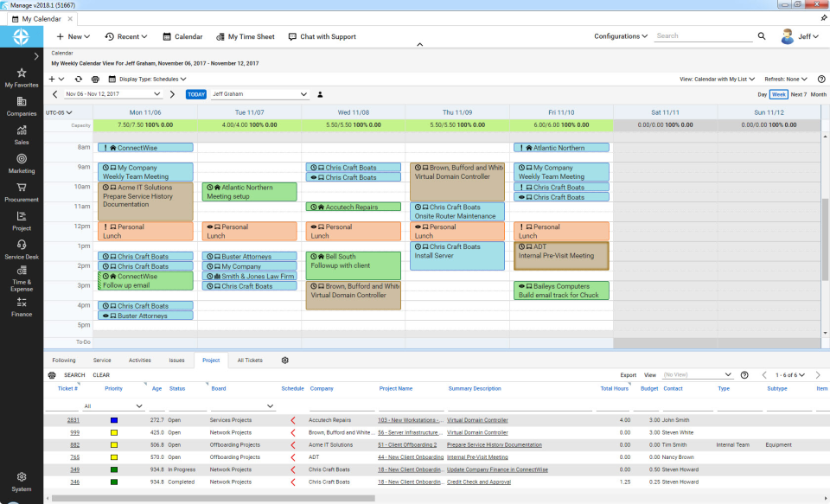This screenshot has height=504, width=830.
Task: Open the Companies module in the sidebar
Action: [x=21, y=105]
